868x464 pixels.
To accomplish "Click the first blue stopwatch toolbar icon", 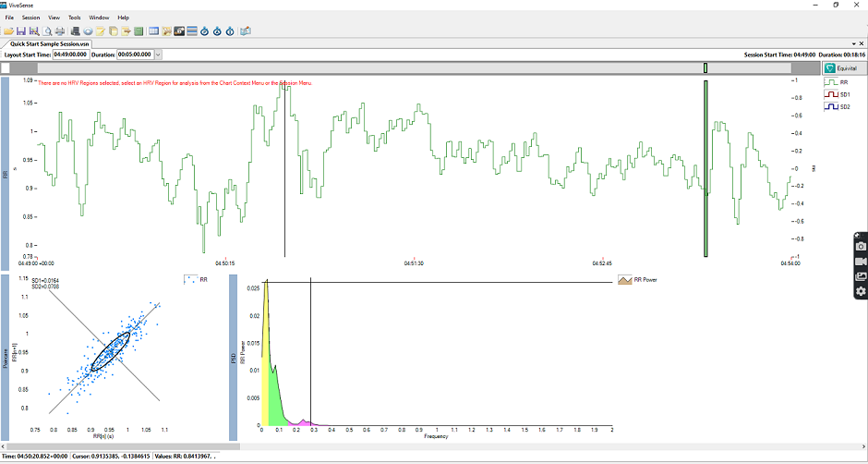I will pos(204,31).
